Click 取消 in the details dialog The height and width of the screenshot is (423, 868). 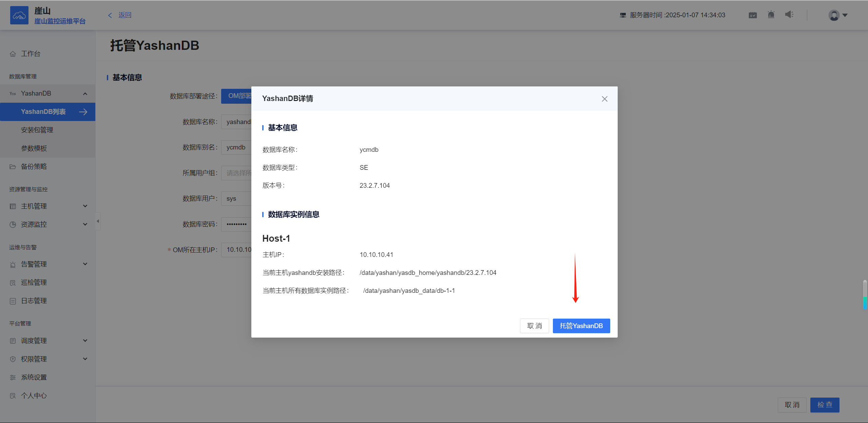click(535, 326)
